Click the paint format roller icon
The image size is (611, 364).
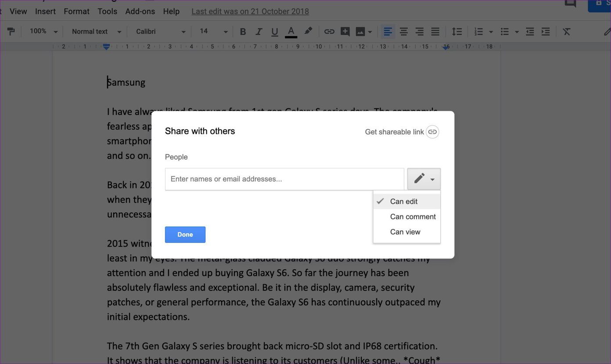[x=11, y=32]
